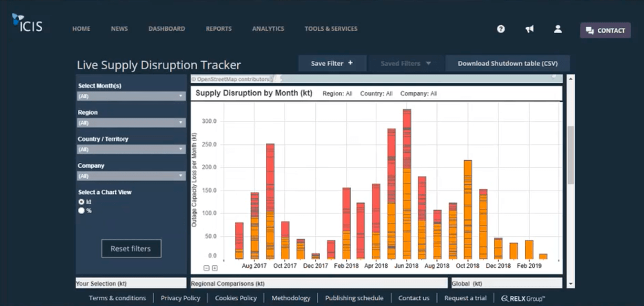Click the chart zoom-out minus icon
This screenshot has width=644, height=306.
pos(206,268)
